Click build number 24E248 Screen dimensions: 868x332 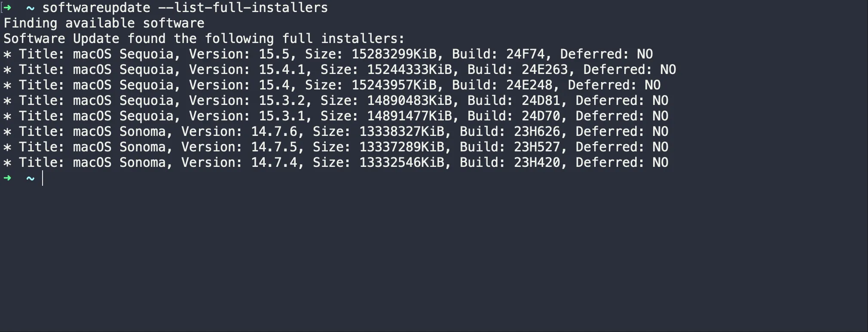tap(529, 85)
